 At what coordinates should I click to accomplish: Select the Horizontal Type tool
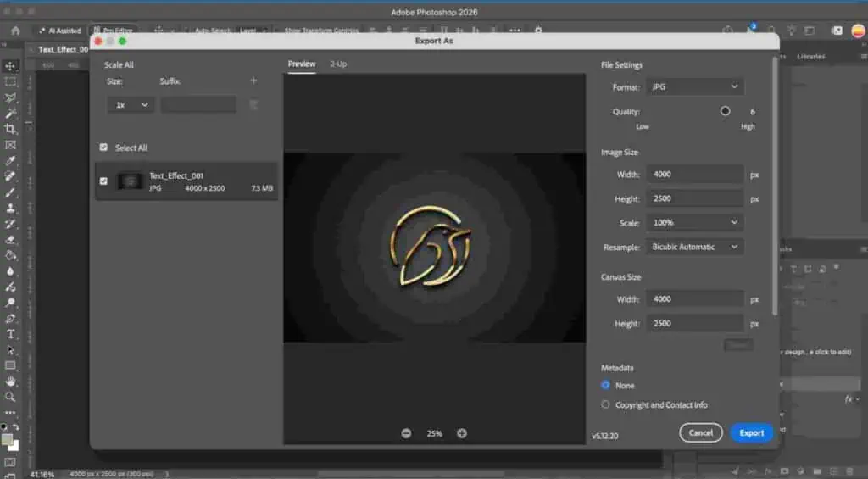(x=10, y=334)
